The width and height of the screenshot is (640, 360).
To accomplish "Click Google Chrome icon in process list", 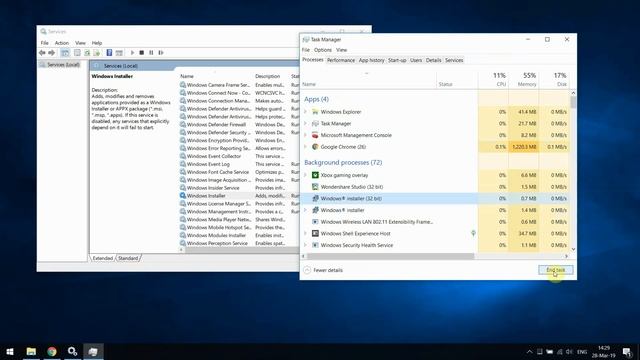I will 315,147.
